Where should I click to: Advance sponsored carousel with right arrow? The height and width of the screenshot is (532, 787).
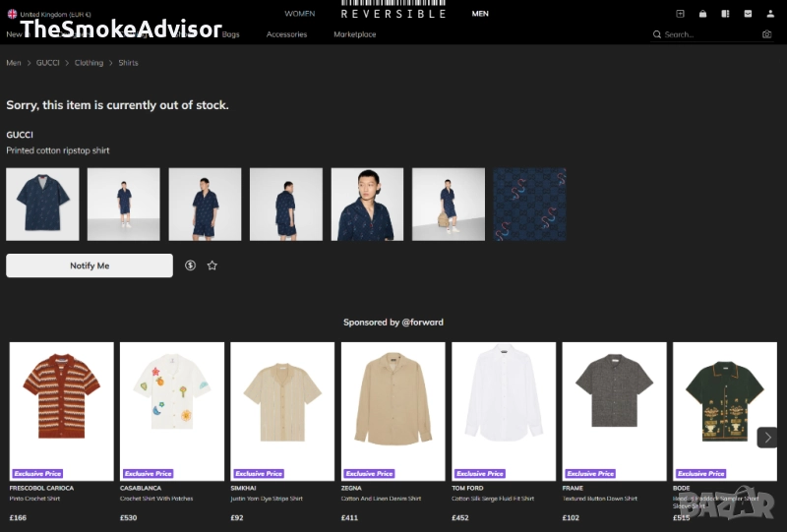point(767,438)
